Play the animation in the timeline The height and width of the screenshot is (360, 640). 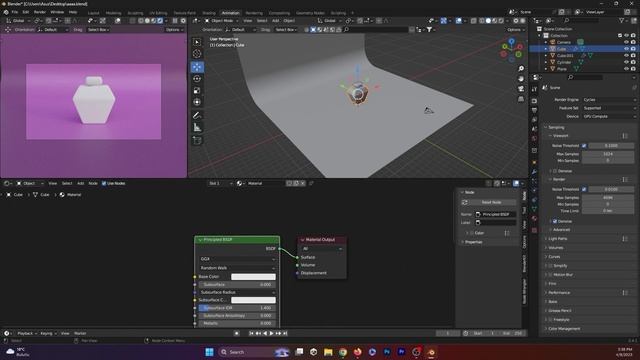coord(271,333)
